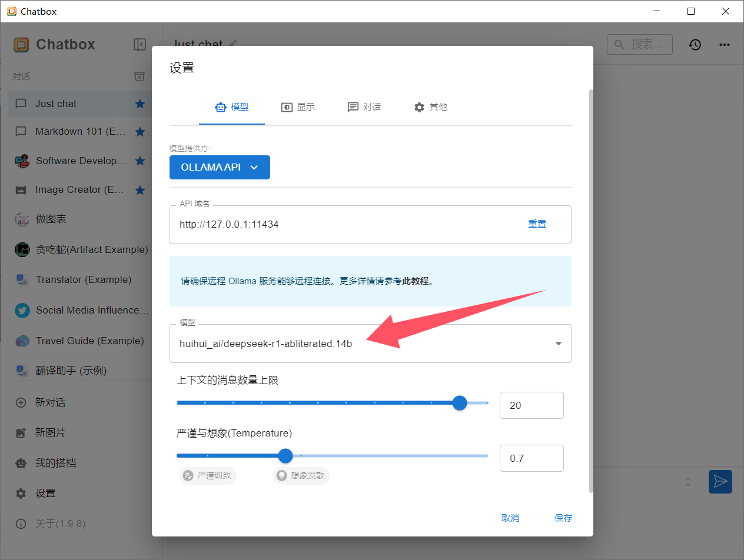Click 重置 to reset the API host
Image resolution: width=744 pixels, height=560 pixels.
coord(537,224)
